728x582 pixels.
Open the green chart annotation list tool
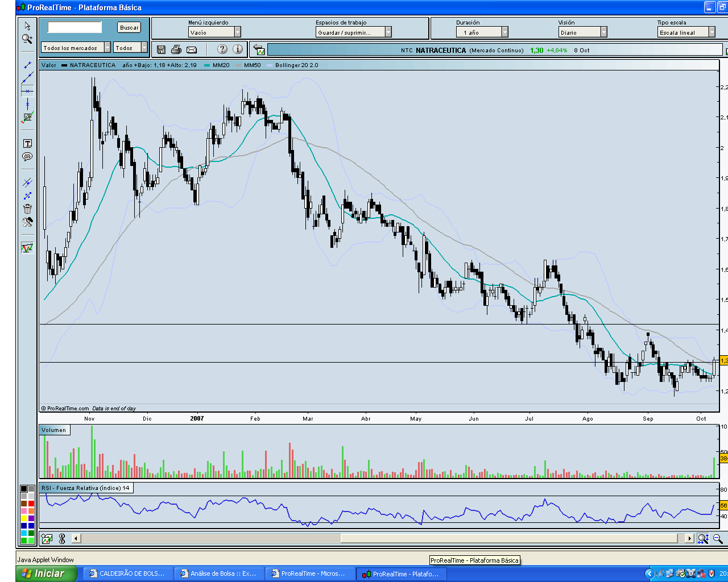pyautogui.click(x=27, y=118)
